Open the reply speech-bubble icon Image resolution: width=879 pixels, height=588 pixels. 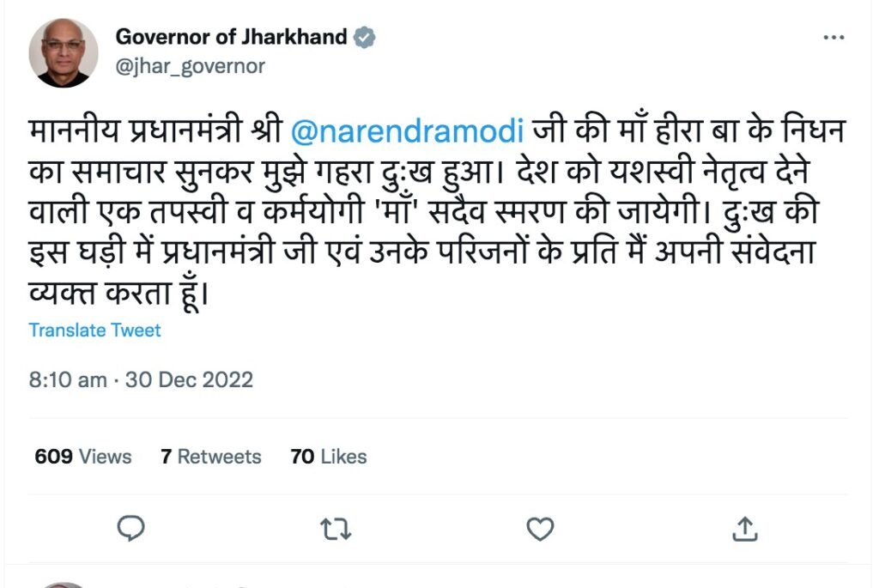[x=130, y=528]
